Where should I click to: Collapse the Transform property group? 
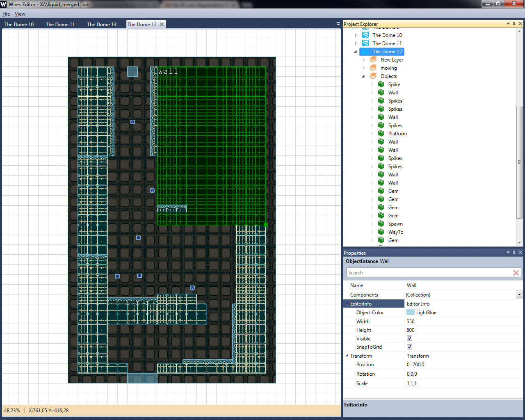(x=347, y=356)
